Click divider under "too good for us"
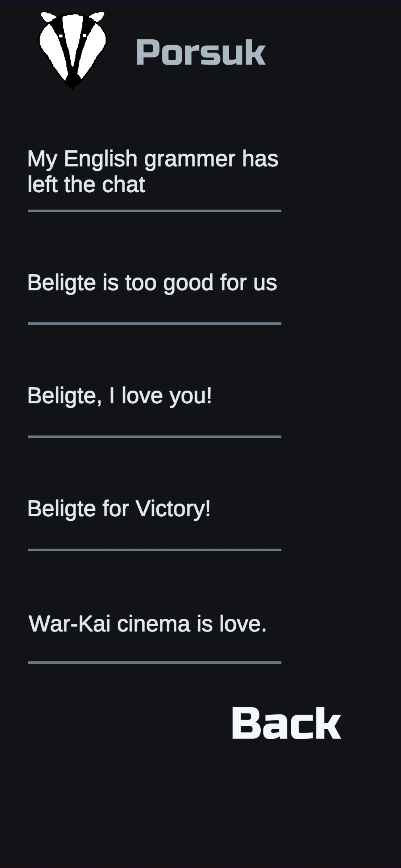401x868 pixels. pyautogui.click(x=155, y=323)
